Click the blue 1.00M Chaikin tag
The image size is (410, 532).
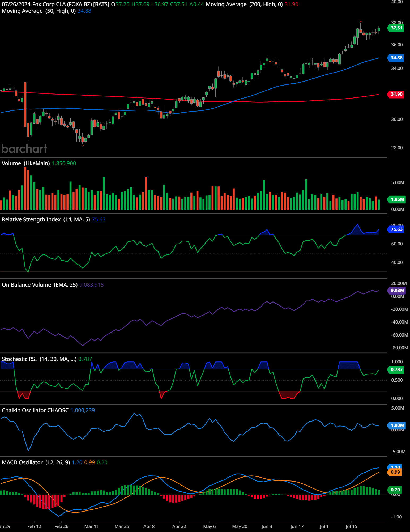[397, 425]
